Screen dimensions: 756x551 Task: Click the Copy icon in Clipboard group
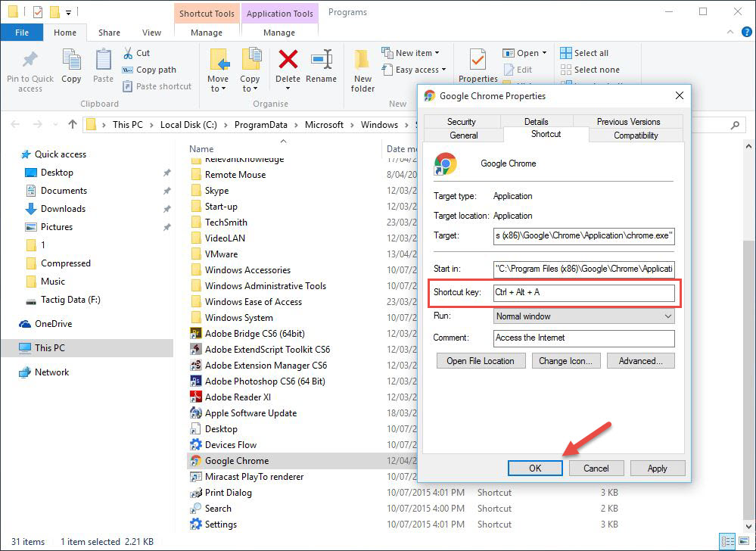coord(71,61)
